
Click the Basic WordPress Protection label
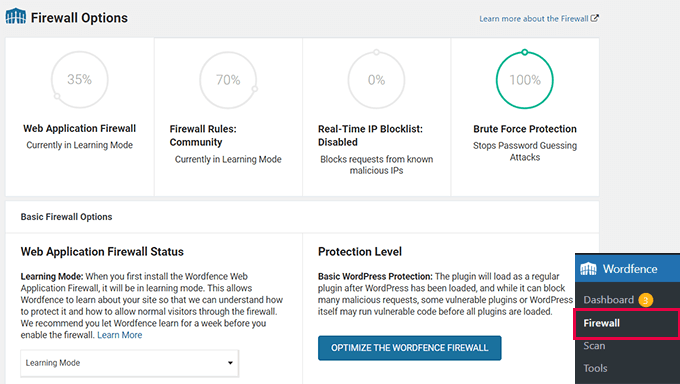(x=375, y=276)
